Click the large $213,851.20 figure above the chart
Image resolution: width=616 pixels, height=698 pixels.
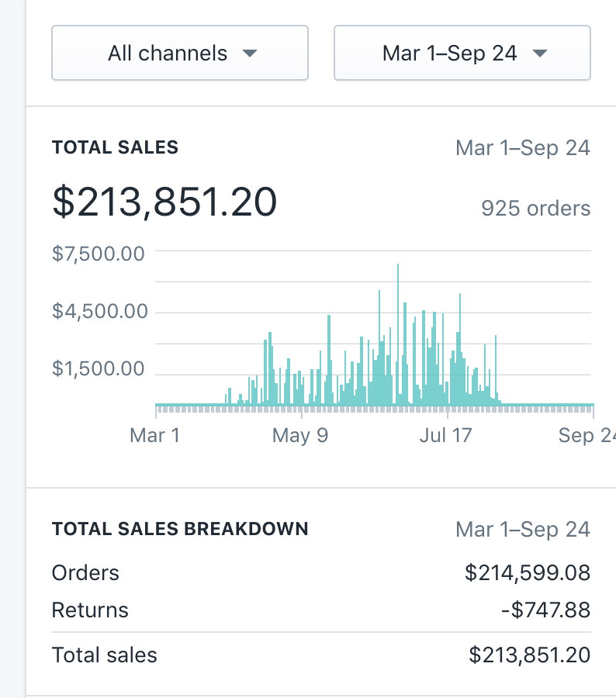[x=164, y=202]
